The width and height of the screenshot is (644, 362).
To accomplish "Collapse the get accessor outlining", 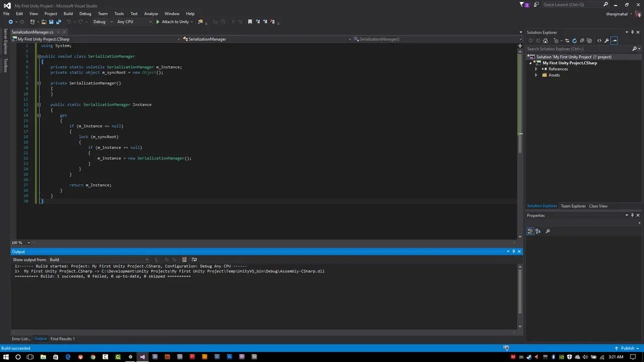I will pyautogui.click(x=39, y=115).
